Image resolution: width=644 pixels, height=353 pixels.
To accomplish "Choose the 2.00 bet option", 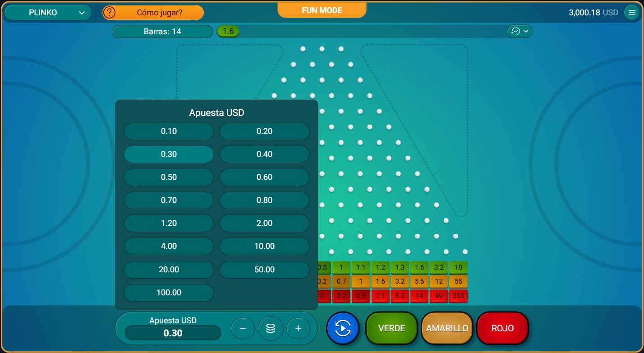I will coord(264,223).
